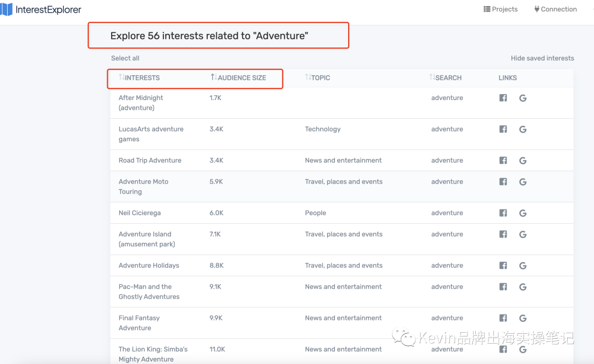Image resolution: width=594 pixels, height=364 pixels.
Task: Toggle Hide saved interests
Action: click(x=542, y=58)
